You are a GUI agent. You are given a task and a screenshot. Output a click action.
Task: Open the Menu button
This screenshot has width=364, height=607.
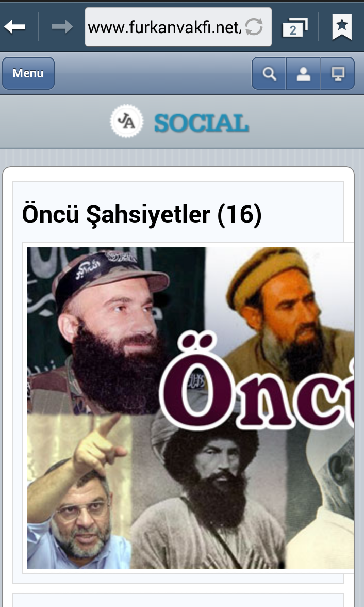pyautogui.click(x=28, y=73)
